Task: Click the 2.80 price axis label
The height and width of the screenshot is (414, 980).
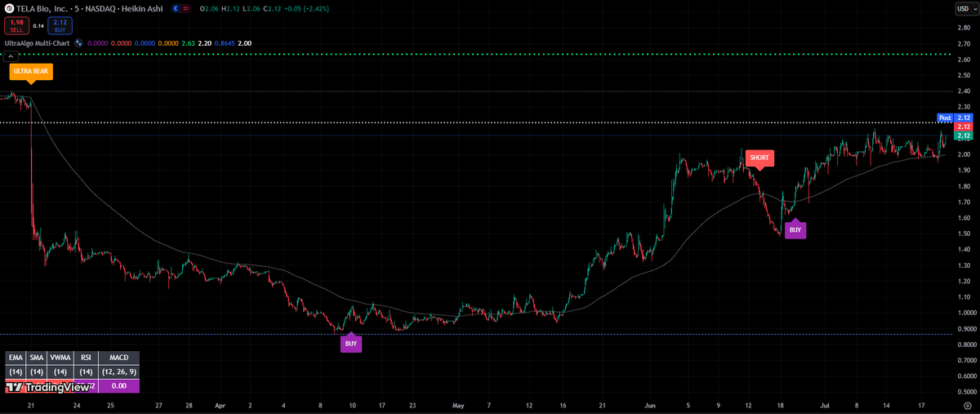Action: pyautogui.click(x=964, y=28)
